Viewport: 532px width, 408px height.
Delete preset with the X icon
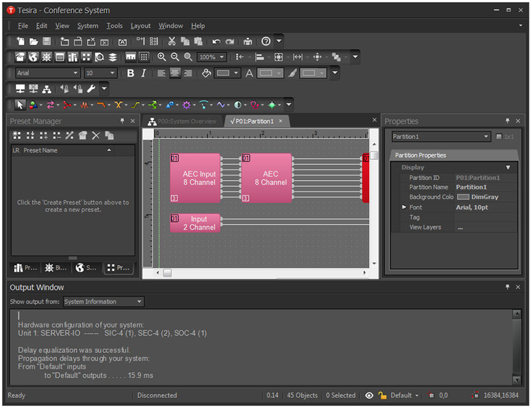coord(96,136)
